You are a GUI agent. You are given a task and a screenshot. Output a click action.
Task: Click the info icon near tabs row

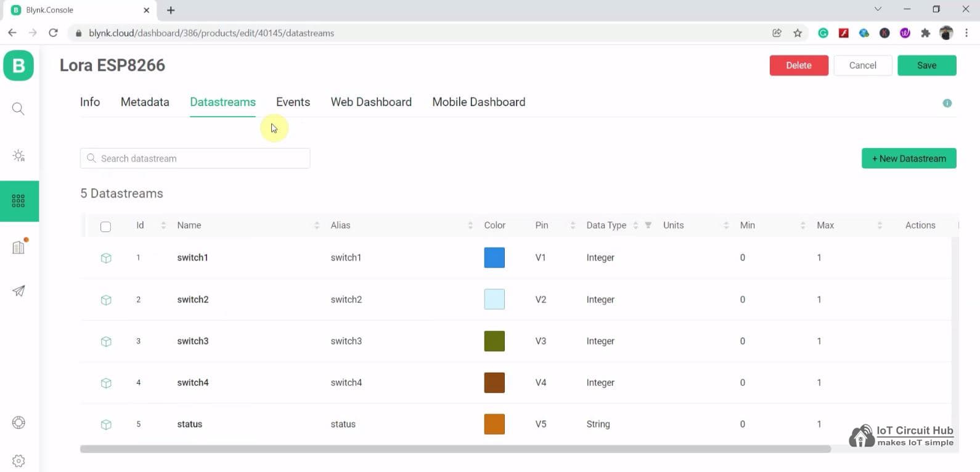pos(947,103)
